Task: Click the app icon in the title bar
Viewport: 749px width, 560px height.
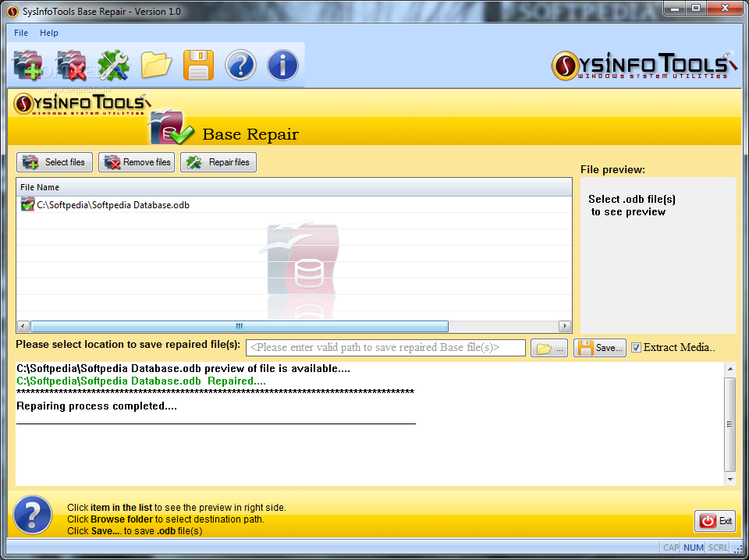Action: click(x=13, y=11)
